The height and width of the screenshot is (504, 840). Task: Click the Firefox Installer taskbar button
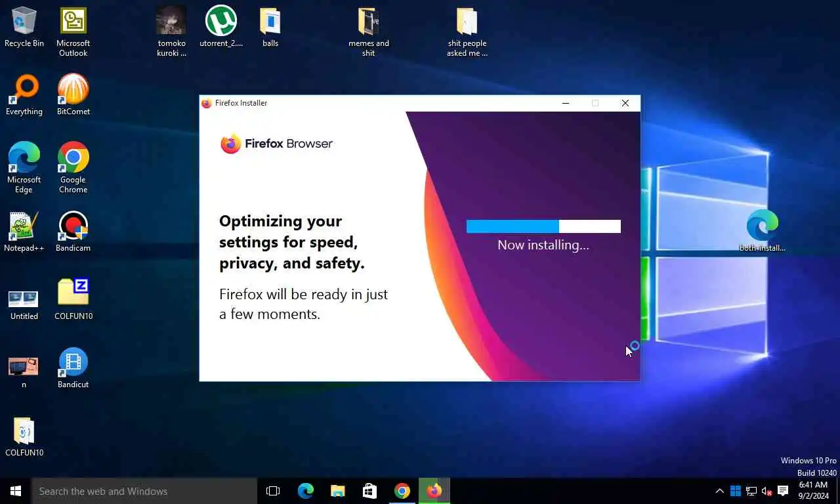point(434,491)
